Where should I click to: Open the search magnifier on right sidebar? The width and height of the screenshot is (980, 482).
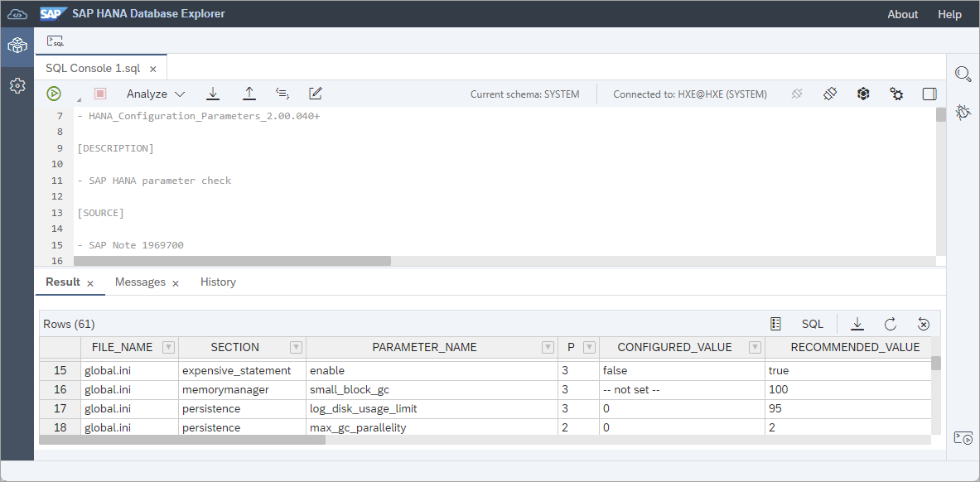[963, 75]
